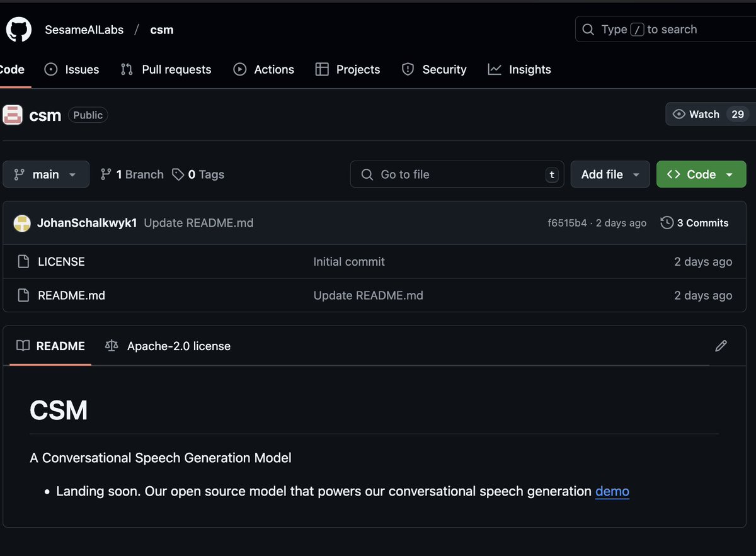
Task: Edit the README with the pencil icon
Action: click(721, 346)
